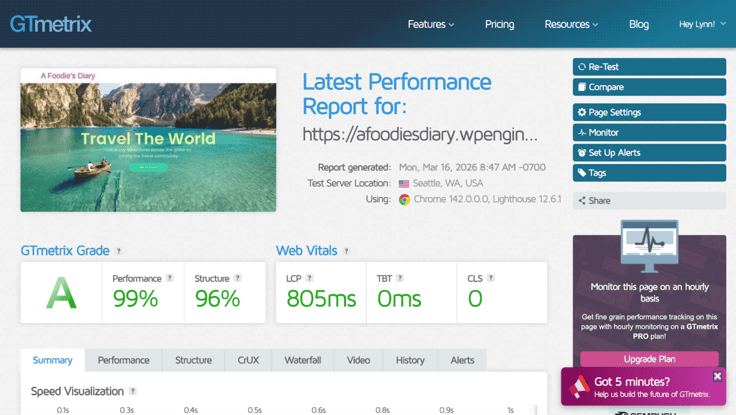Expand the Resources menu
736x415 pixels.
[571, 24]
